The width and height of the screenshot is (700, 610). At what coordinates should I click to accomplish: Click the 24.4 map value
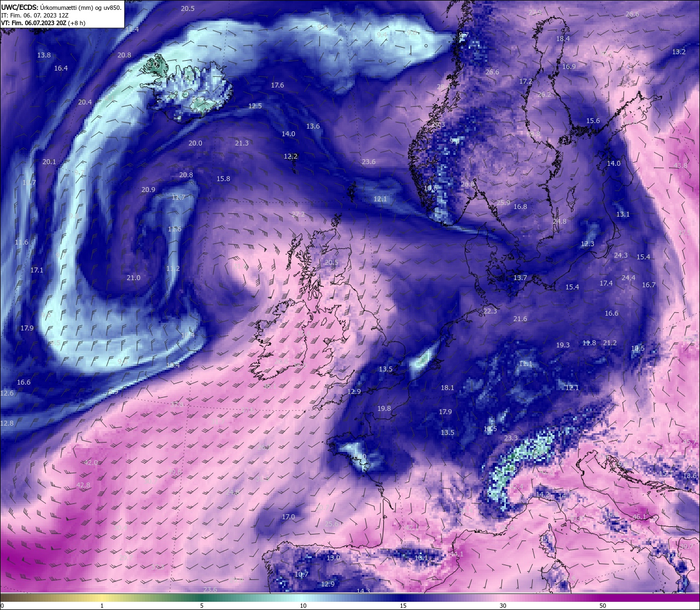(x=628, y=278)
